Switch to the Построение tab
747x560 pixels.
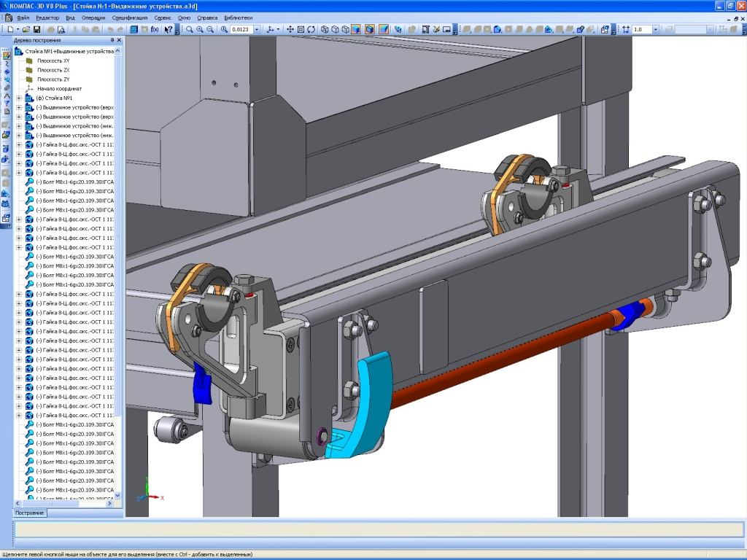point(30,513)
